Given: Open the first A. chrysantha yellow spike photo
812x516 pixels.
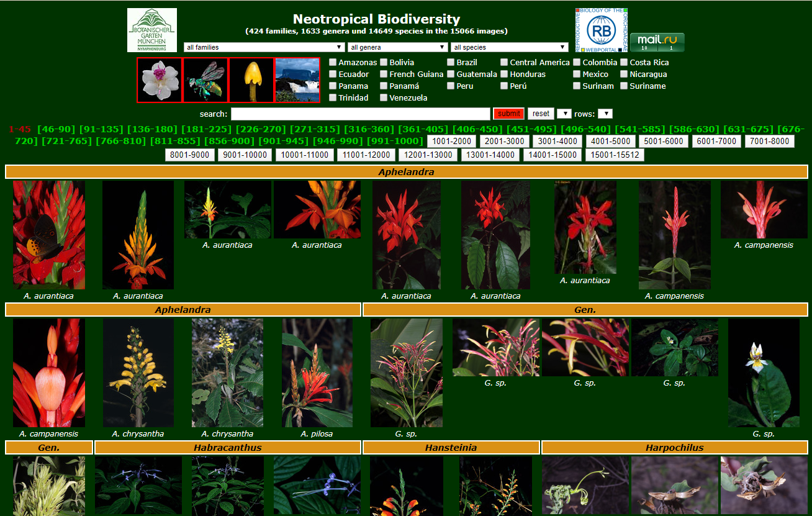Looking at the screenshot, I should coord(138,373).
